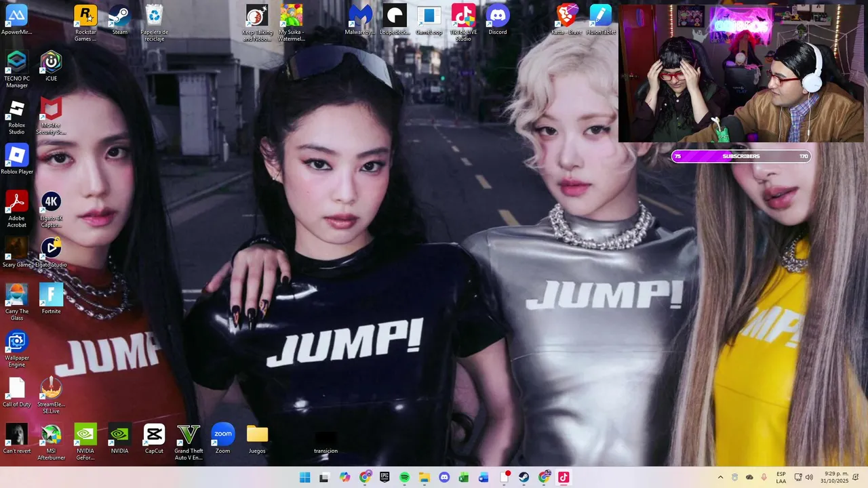868x488 pixels.
Task: Open the Juegos folder
Action: 257,439
